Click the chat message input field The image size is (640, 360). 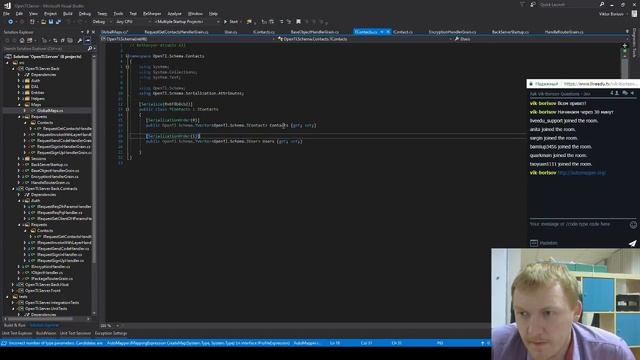[578, 224]
